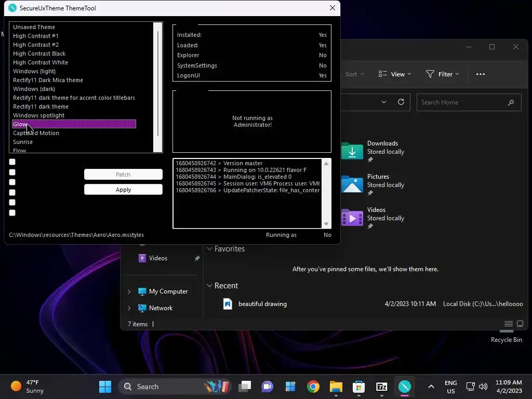This screenshot has width=532, height=399.
Task: Tick the sixth checkbox below theme list
Action: [12, 212]
